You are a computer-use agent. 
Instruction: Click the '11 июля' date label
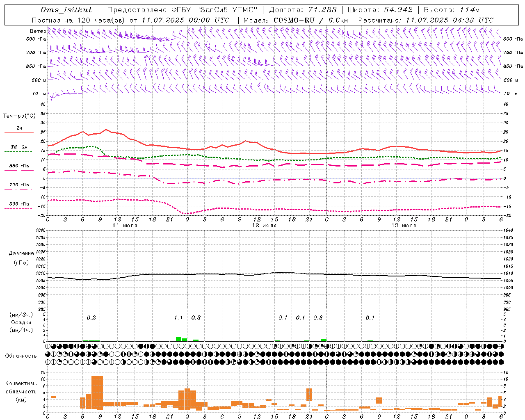coord(125,226)
